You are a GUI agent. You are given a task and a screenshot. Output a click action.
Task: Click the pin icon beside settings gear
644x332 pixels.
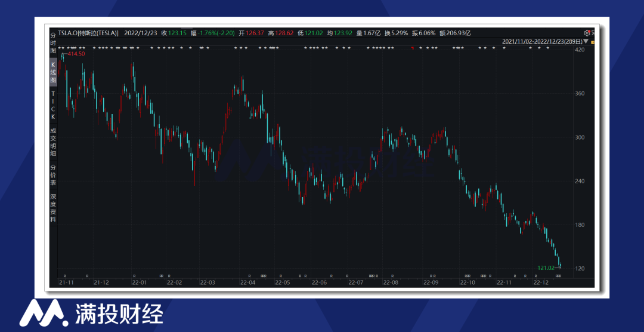pos(593,33)
